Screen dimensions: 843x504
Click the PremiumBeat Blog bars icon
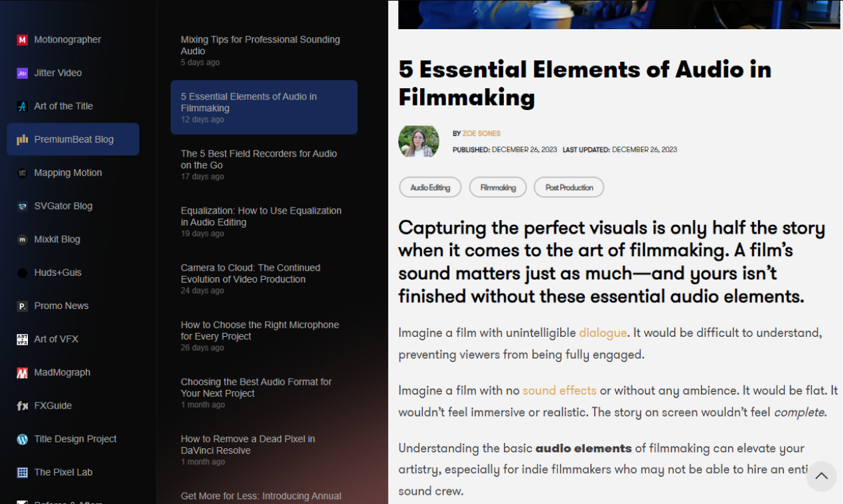pyautogui.click(x=22, y=139)
